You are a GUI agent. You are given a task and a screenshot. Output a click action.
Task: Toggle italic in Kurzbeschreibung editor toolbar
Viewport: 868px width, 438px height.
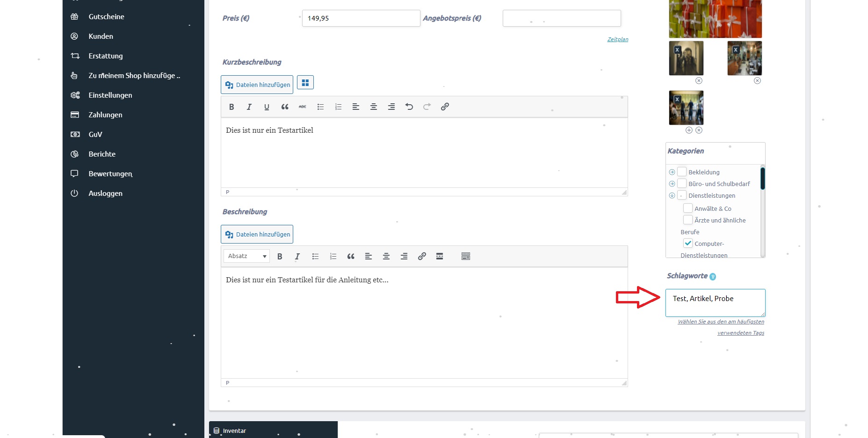[x=249, y=107]
